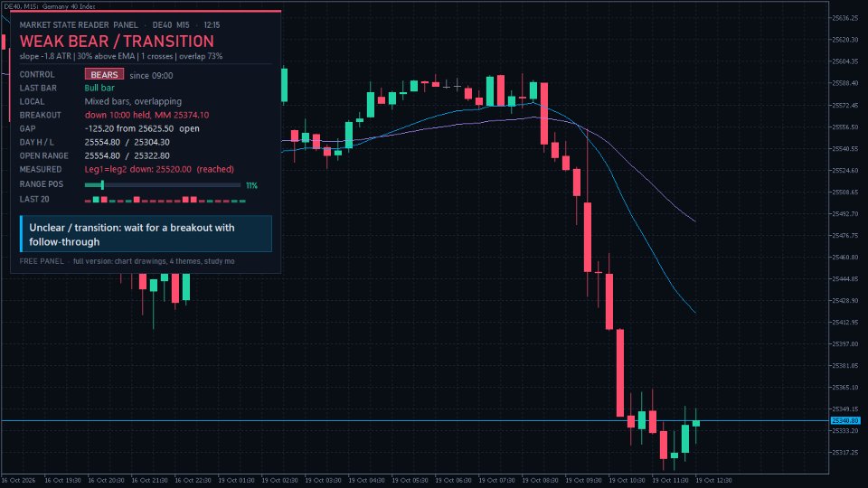
Task: Click the FREE PANEL label
Action: tap(42, 261)
